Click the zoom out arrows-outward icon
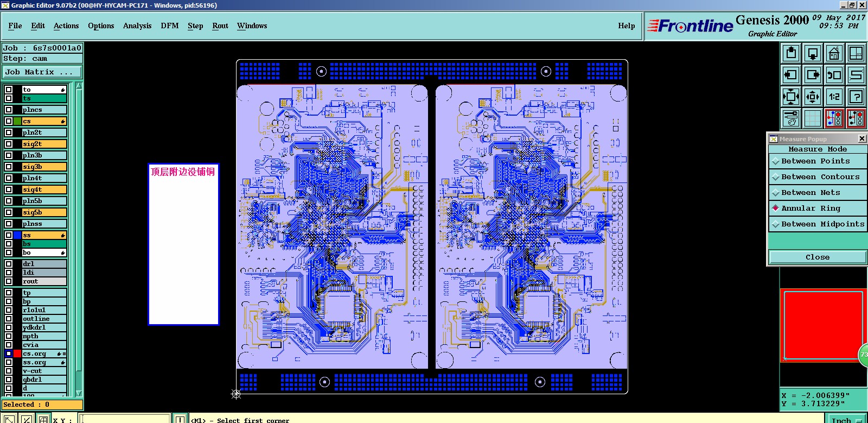This screenshot has height=423, width=868. [813, 97]
